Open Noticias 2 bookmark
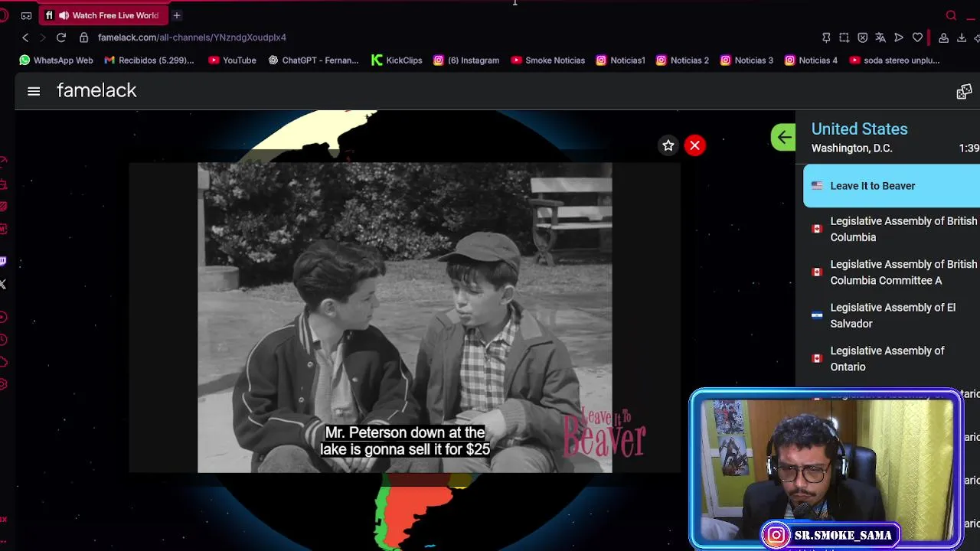 [683, 60]
